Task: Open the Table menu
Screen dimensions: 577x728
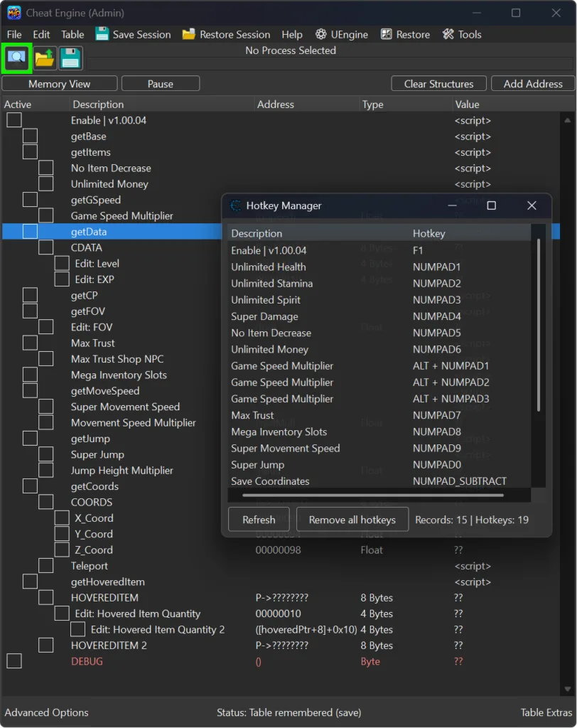Action: pyautogui.click(x=72, y=34)
